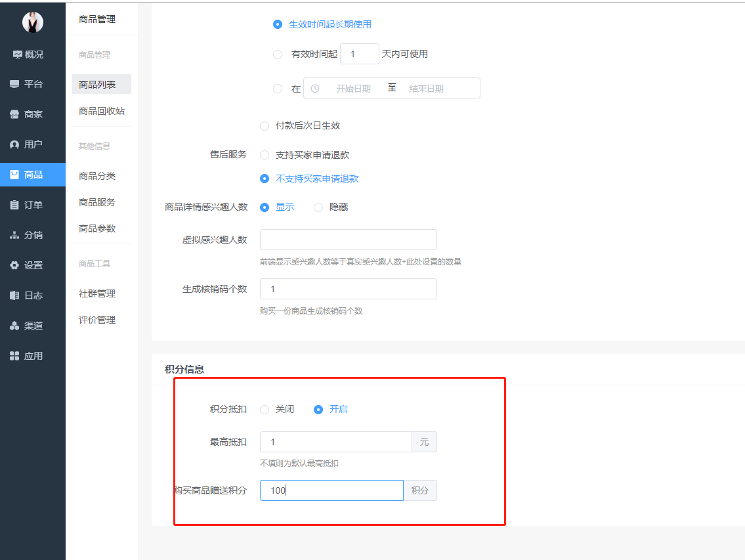The image size is (745, 560).
Task: Open the 平台 platform menu
Action: point(33,84)
